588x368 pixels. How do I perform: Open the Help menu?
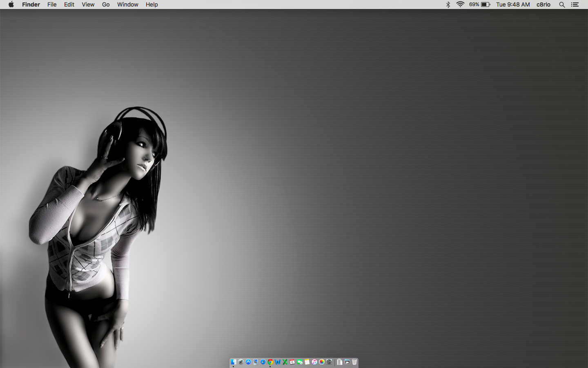[151, 4]
